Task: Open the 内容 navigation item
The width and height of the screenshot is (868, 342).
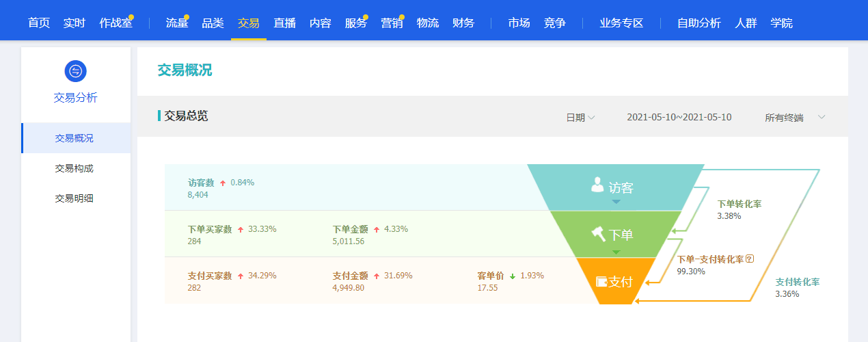Action: pos(320,23)
